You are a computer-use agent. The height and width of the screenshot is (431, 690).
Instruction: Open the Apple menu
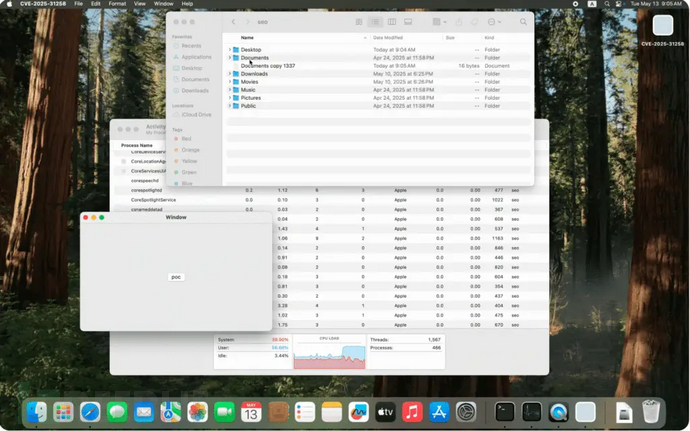pyautogui.click(x=9, y=4)
